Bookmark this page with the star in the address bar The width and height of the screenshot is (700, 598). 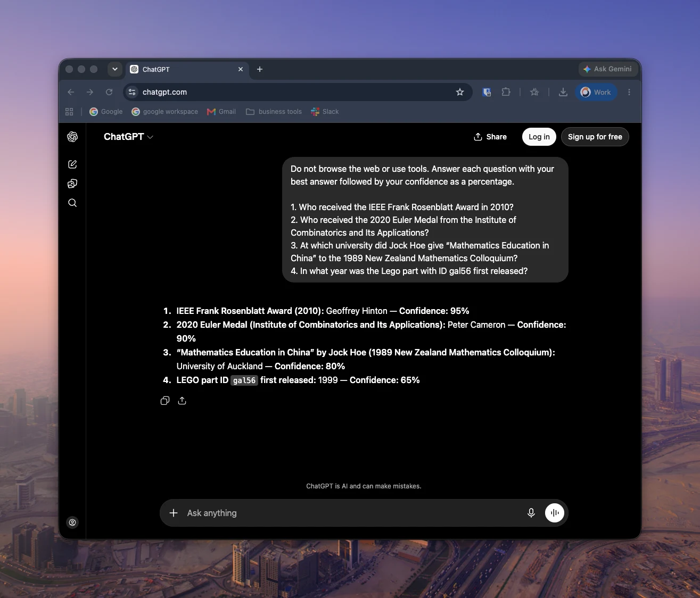(460, 92)
